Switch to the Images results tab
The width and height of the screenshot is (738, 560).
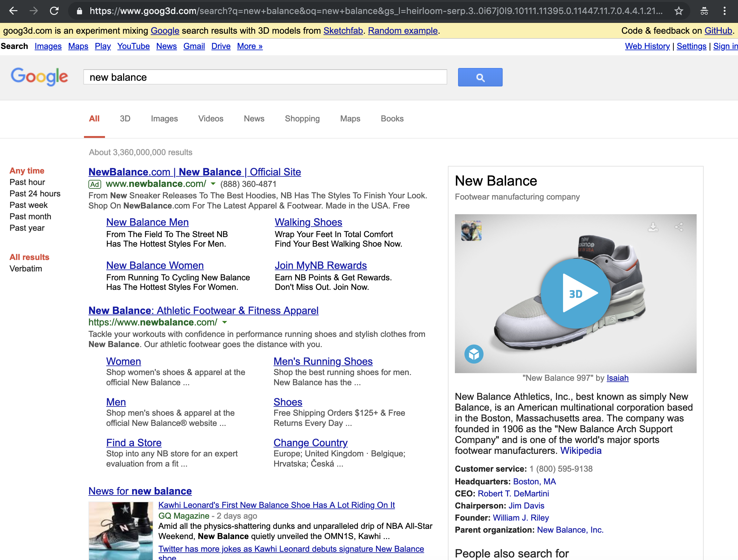164,119
